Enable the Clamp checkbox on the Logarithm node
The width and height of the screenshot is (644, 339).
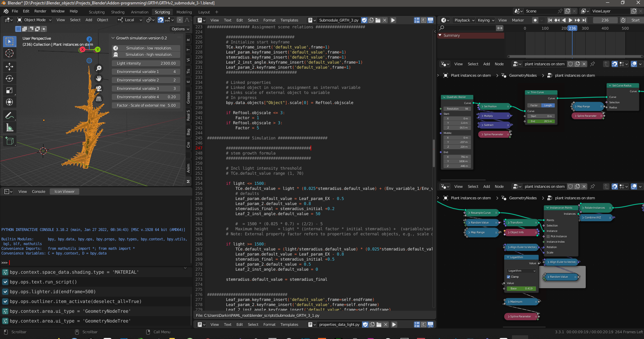click(509, 276)
